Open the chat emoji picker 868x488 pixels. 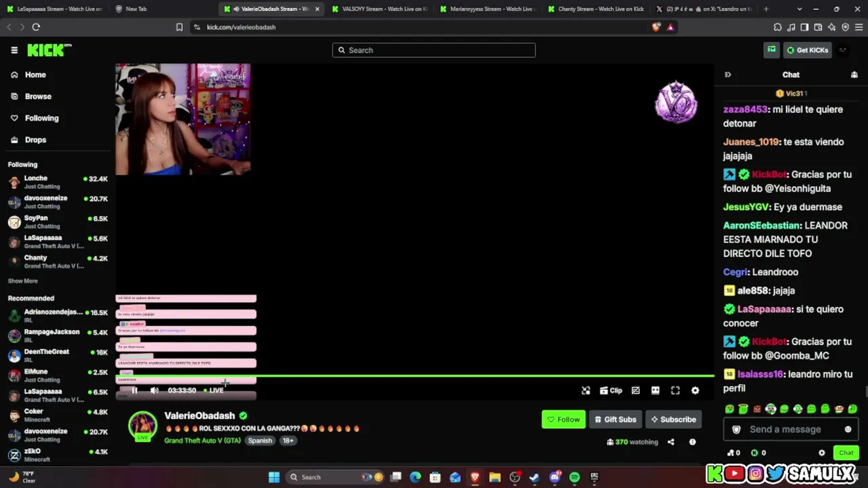[x=848, y=429]
